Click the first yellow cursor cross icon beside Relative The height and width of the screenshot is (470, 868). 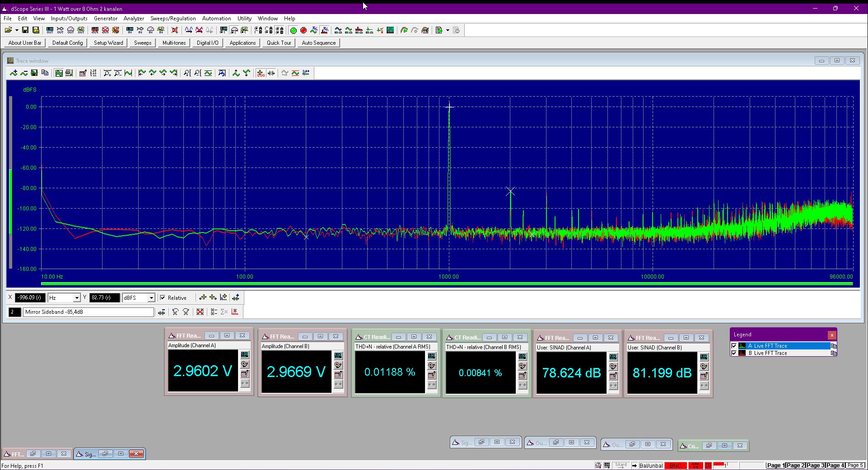click(203, 298)
